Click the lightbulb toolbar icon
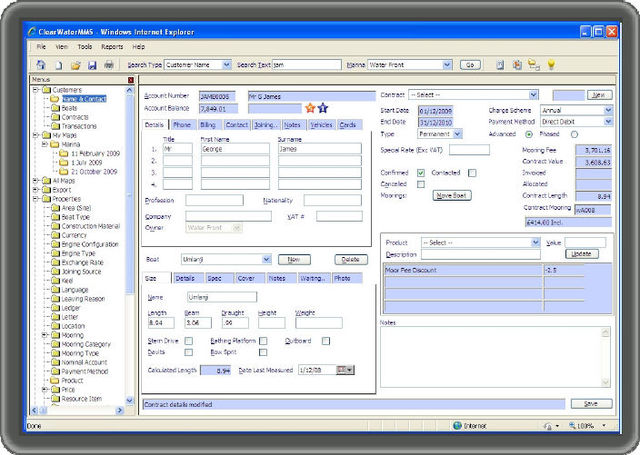The image size is (640, 455). (x=551, y=64)
